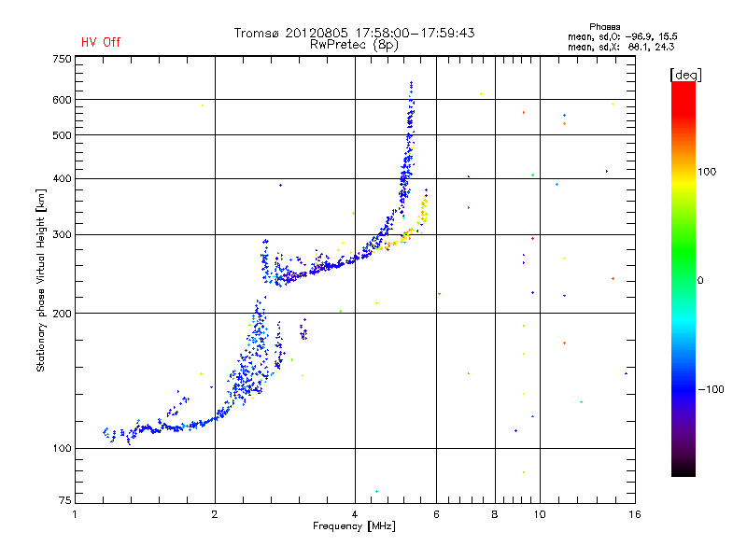This screenshot has height=560, width=747.
Task: Click x-axis tick label '8'
Action: (x=495, y=514)
